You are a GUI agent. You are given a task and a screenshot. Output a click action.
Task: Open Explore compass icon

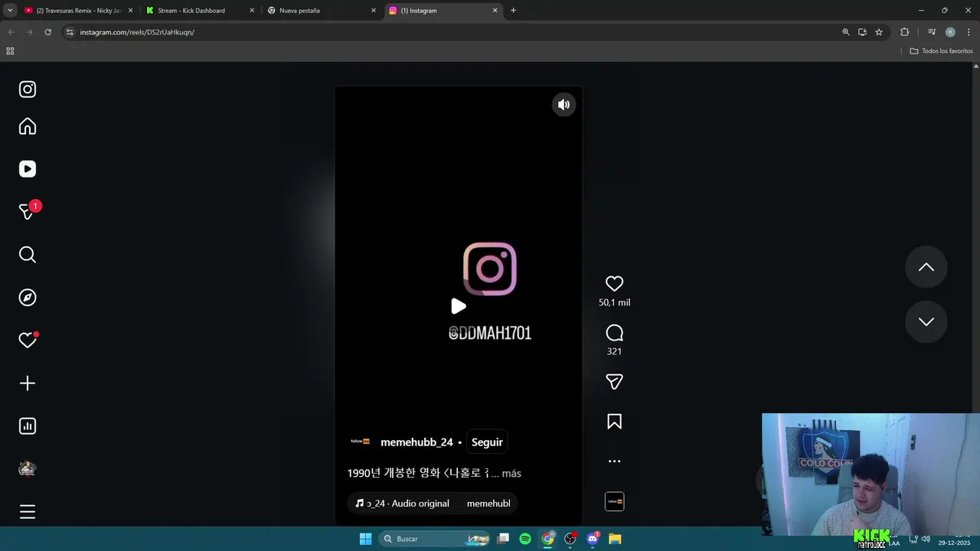point(28,298)
